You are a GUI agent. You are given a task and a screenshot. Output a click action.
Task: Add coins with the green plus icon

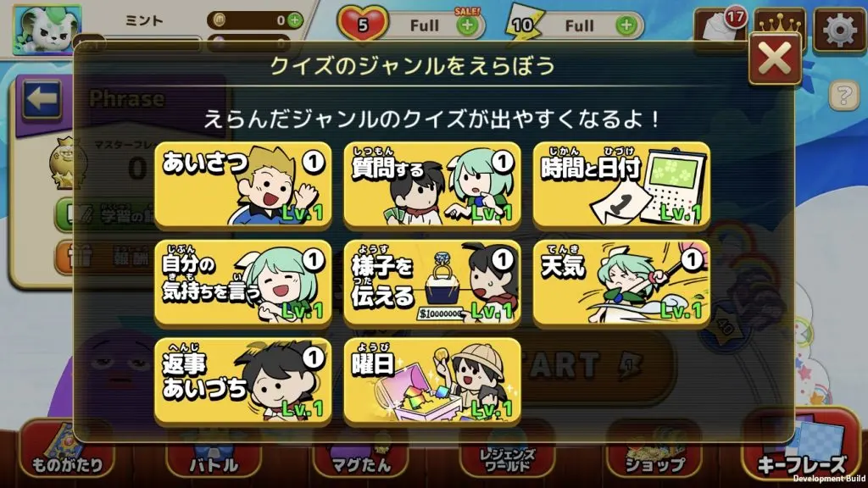pos(295,20)
